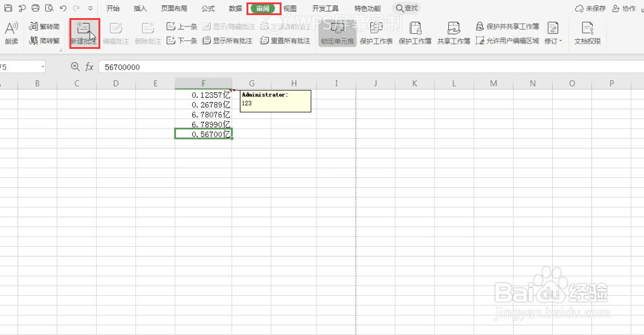Switch to the 公式 tab
Image resolution: width=644 pixels, height=335 pixels.
click(x=208, y=8)
